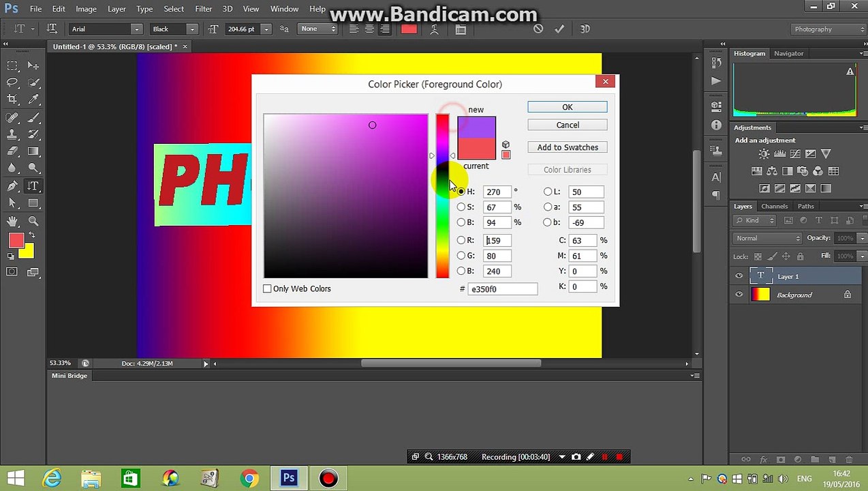Select the G green radio button
This screenshot has height=491, width=868.
461,255
